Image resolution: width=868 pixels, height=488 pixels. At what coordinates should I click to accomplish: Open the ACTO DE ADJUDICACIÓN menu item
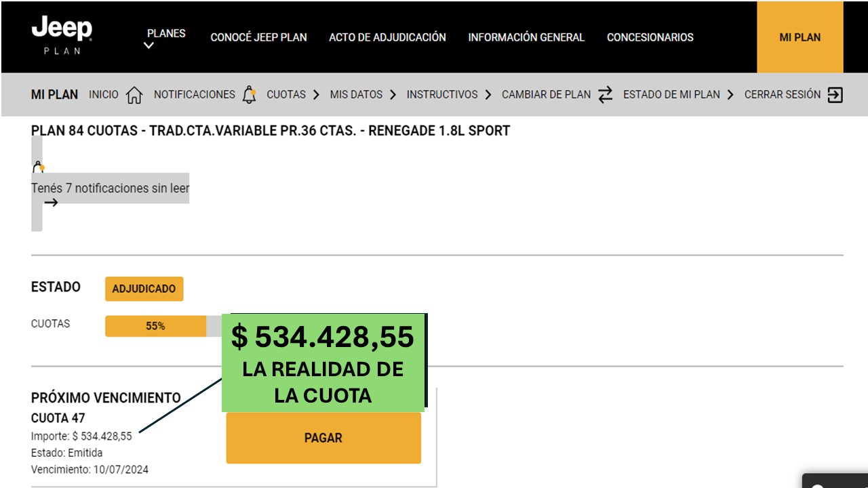click(387, 37)
